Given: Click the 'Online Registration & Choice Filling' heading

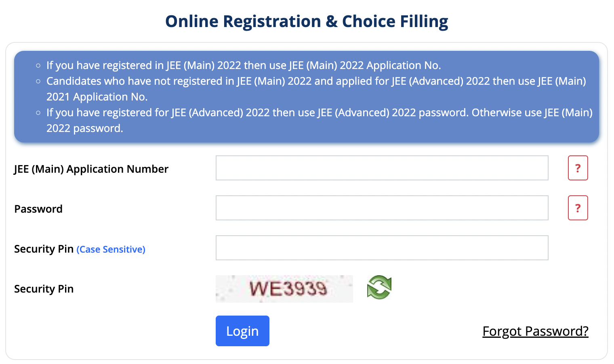Looking at the screenshot, I should [307, 21].
